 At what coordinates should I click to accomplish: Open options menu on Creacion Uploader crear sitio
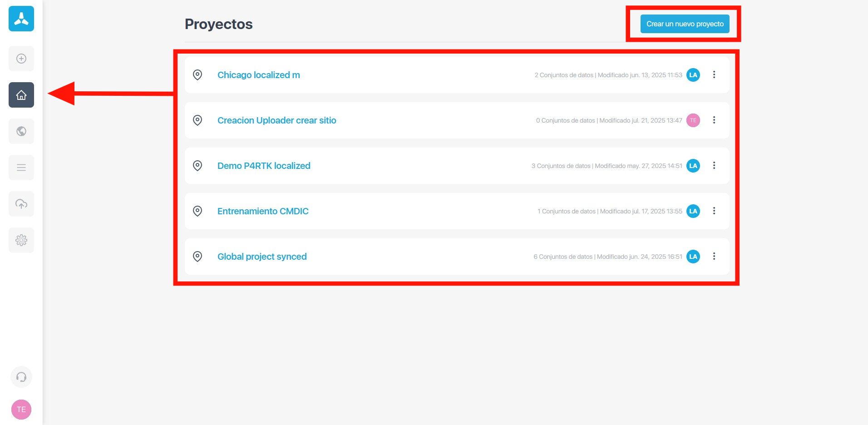pyautogui.click(x=714, y=120)
